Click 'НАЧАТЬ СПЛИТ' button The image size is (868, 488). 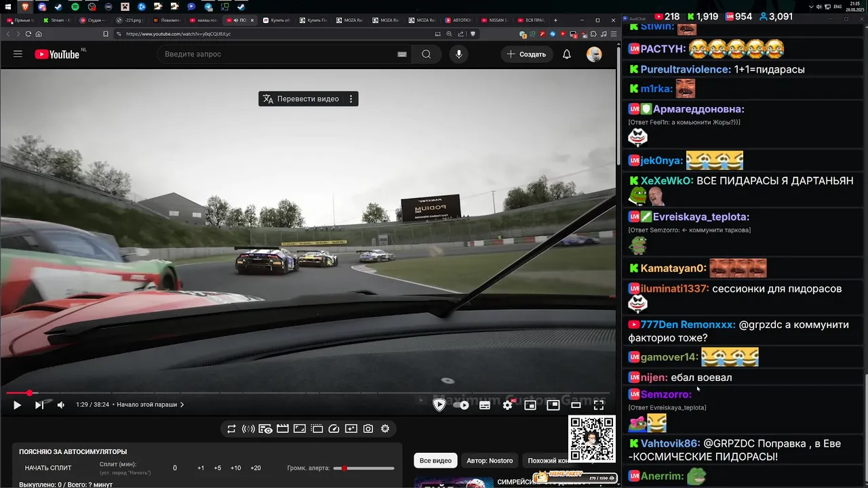coord(48,468)
